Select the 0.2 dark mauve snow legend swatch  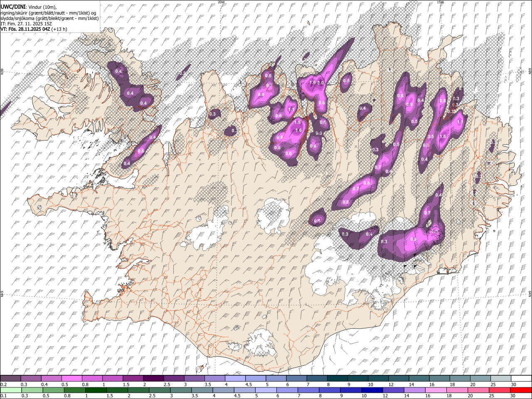tap(10, 379)
